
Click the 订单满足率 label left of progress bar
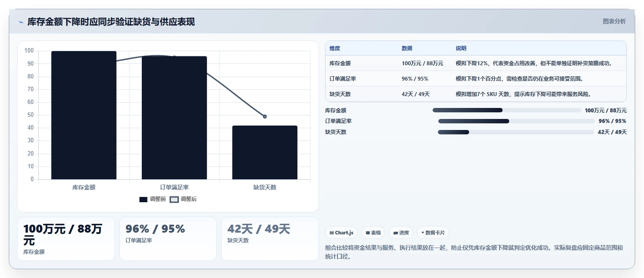tap(338, 121)
